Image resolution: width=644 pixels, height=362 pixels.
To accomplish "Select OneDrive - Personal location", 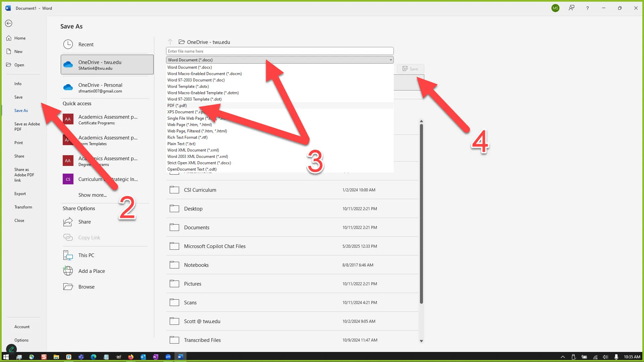I will pyautogui.click(x=107, y=88).
